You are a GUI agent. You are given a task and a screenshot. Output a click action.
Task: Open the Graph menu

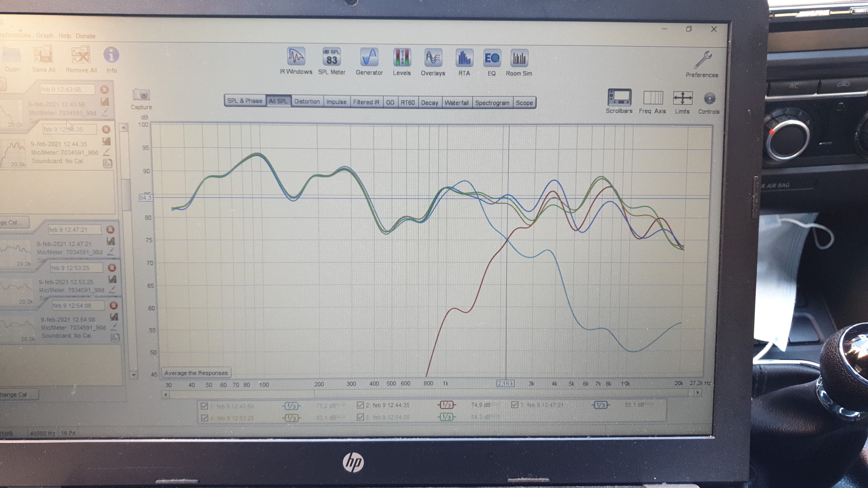pos(45,35)
